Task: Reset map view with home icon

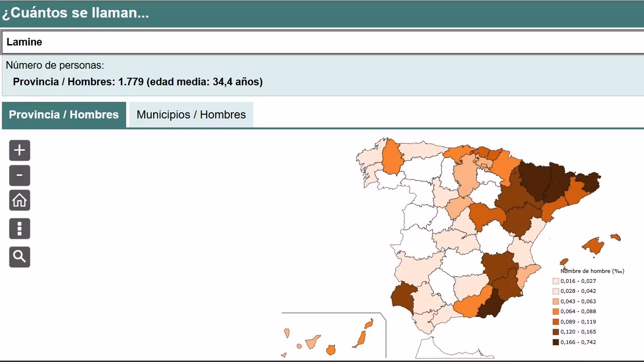Action: [19, 200]
